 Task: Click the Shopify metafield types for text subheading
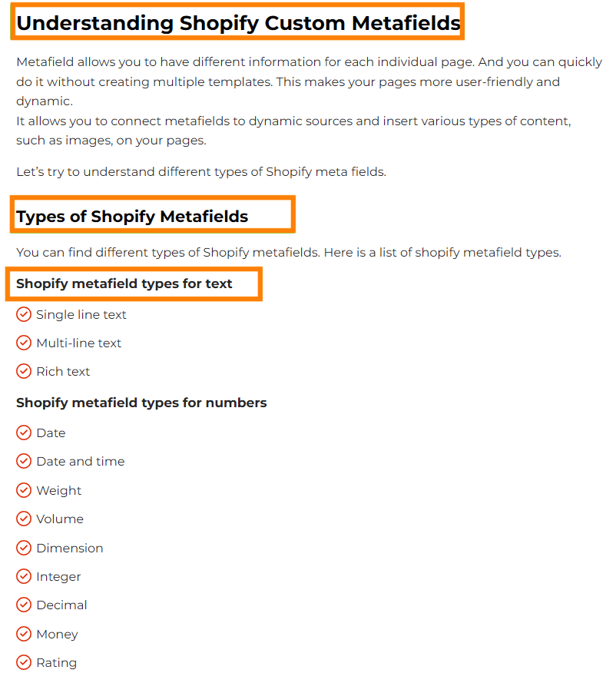[124, 284]
